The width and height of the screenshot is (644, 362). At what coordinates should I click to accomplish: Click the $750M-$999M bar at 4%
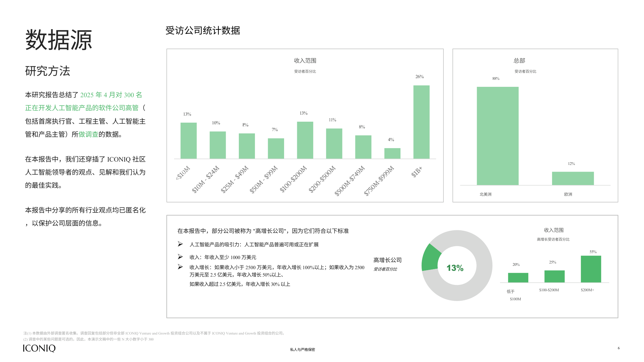[x=392, y=153]
